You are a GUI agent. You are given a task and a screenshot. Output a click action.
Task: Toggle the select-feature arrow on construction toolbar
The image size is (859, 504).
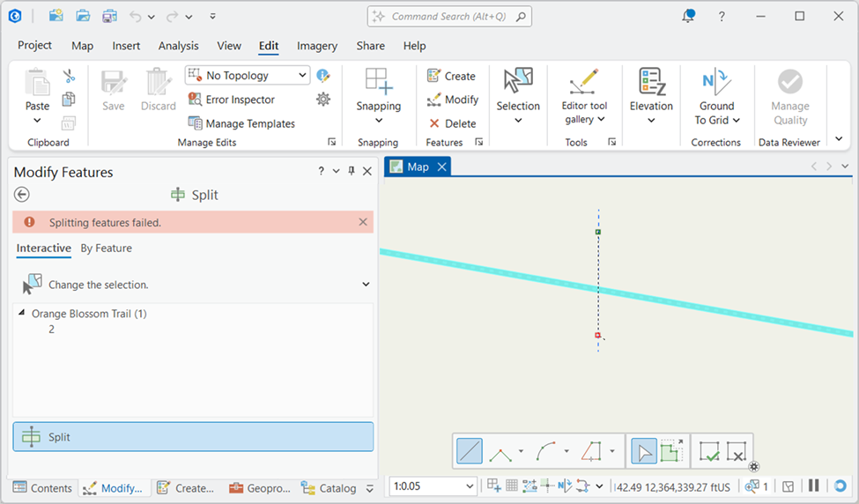coord(644,452)
